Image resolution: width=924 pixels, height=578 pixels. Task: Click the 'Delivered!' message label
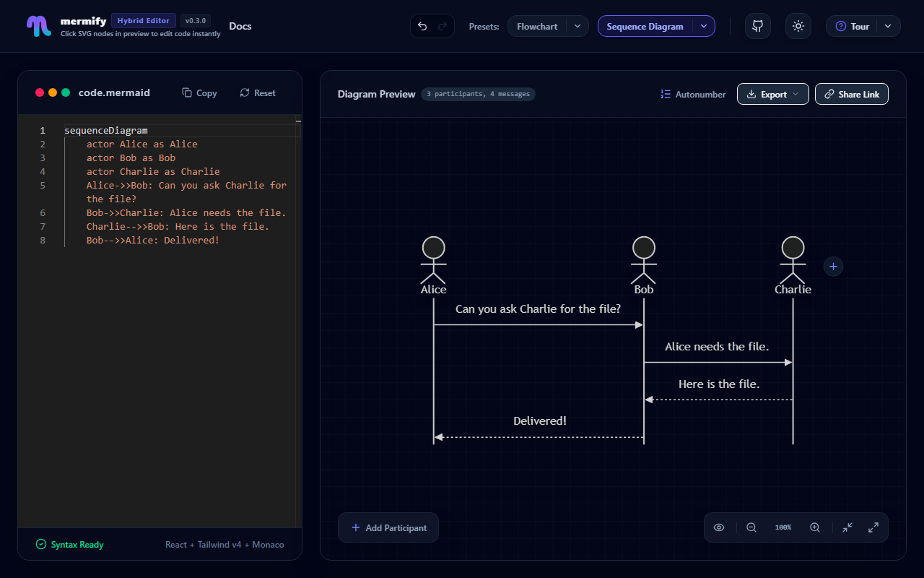click(x=540, y=421)
